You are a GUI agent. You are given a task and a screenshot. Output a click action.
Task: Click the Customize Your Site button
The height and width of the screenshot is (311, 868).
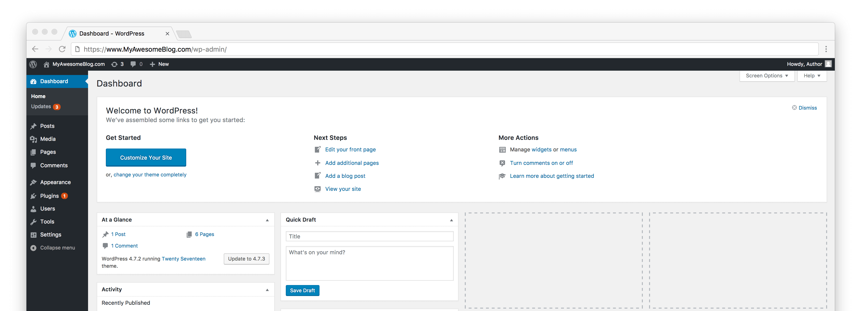coord(146,157)
